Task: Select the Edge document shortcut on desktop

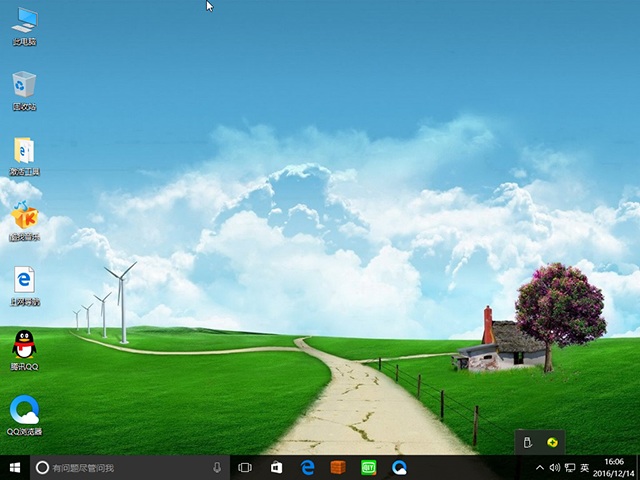Action: [x=24, y=283]
